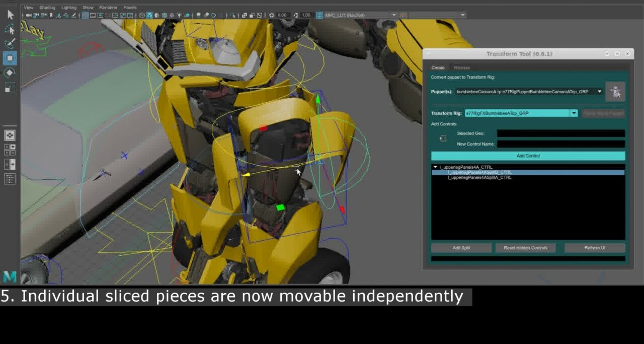644x344 pixels.
Task: Choose the Paint Selection brush tool
Action: 10,43
